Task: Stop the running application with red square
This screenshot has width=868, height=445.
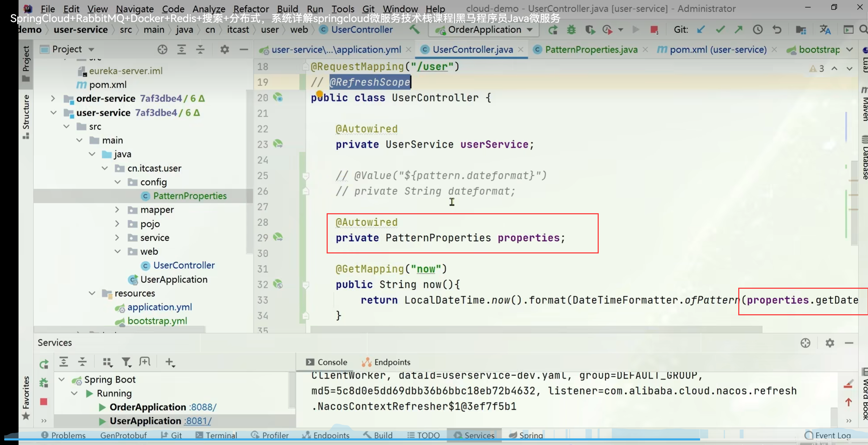Action: (654, 30)
